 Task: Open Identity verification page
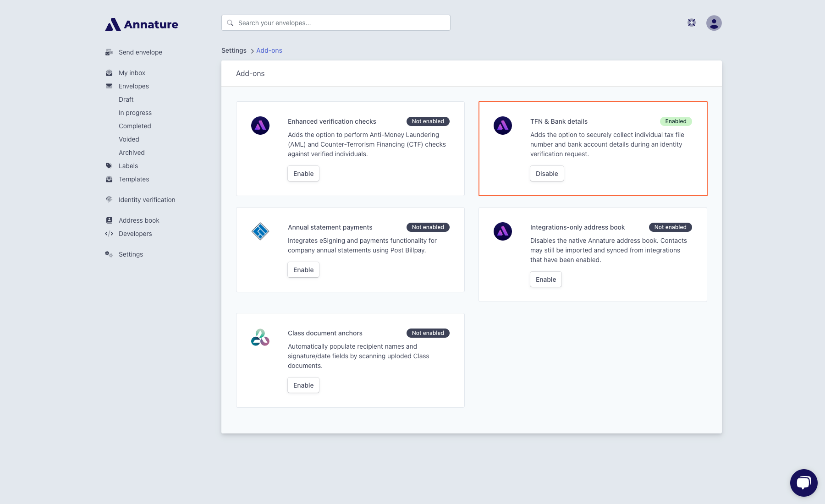(147, 200)
